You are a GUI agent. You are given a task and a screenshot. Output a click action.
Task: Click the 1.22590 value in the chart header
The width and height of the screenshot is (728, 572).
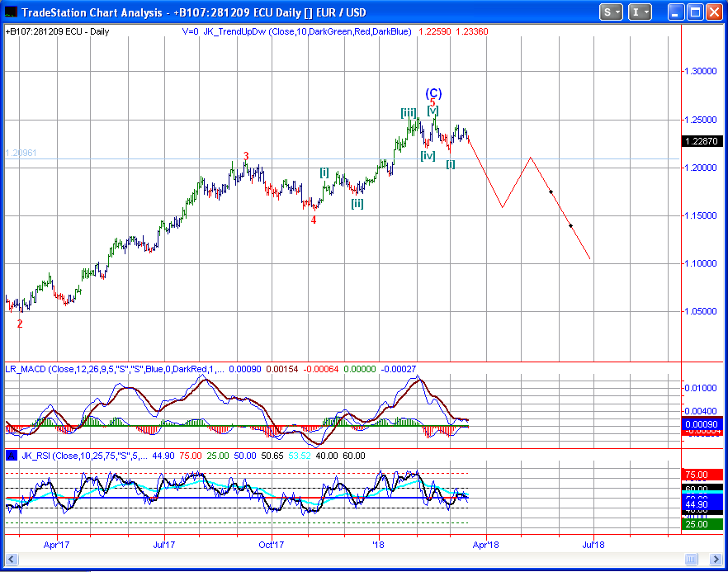pyautogui.click(x=435, y=31)
